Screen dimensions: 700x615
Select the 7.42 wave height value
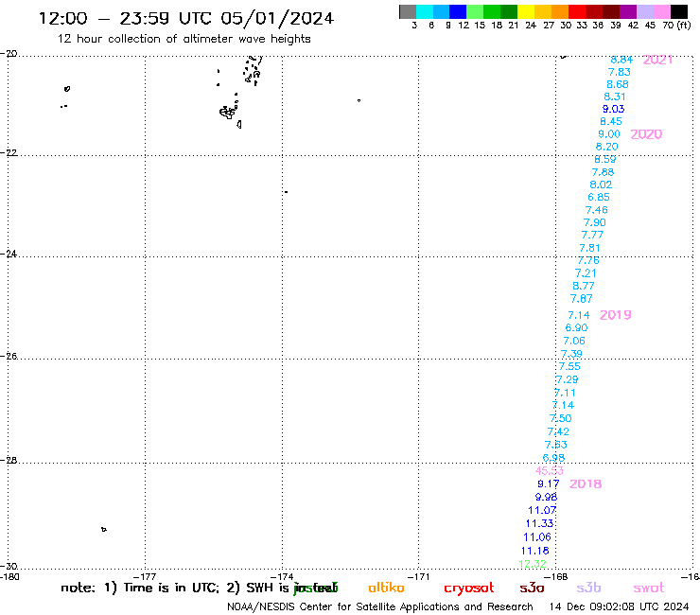pyautogui.click(x=558, y=431)
